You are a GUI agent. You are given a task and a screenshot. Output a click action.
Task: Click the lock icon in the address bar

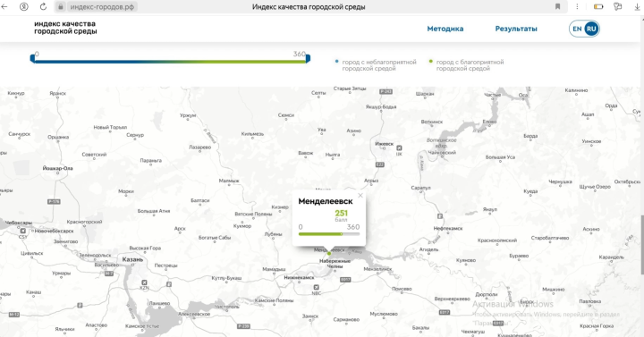61,6
